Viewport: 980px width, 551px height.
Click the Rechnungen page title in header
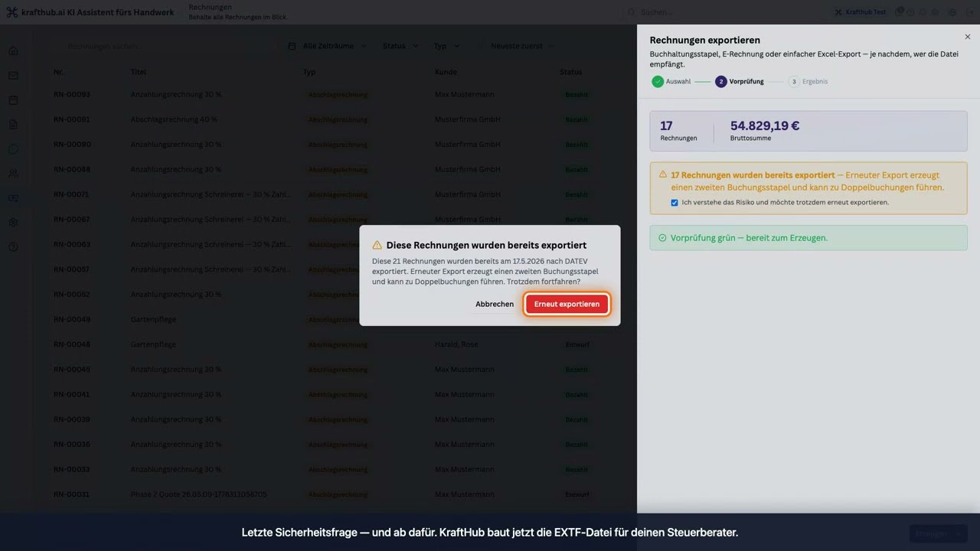pos(210,7)
